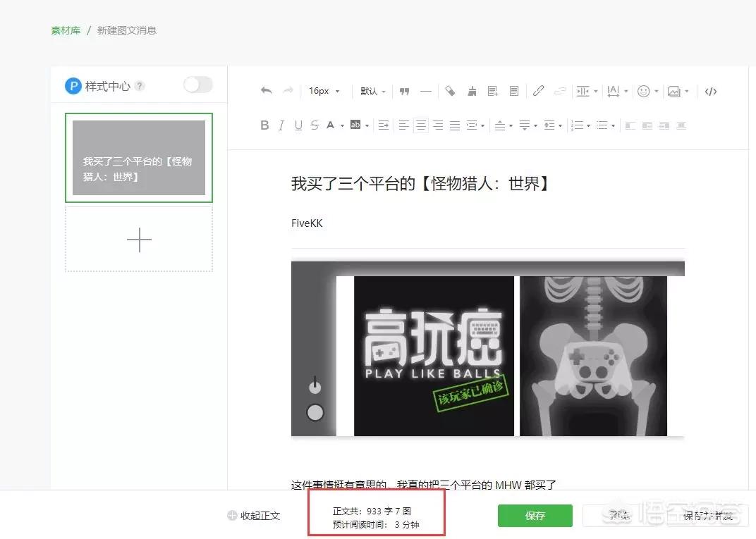Viewport: 756px width, 539px height.
Task: Toggle italic formatting
Action: point(281,125)
